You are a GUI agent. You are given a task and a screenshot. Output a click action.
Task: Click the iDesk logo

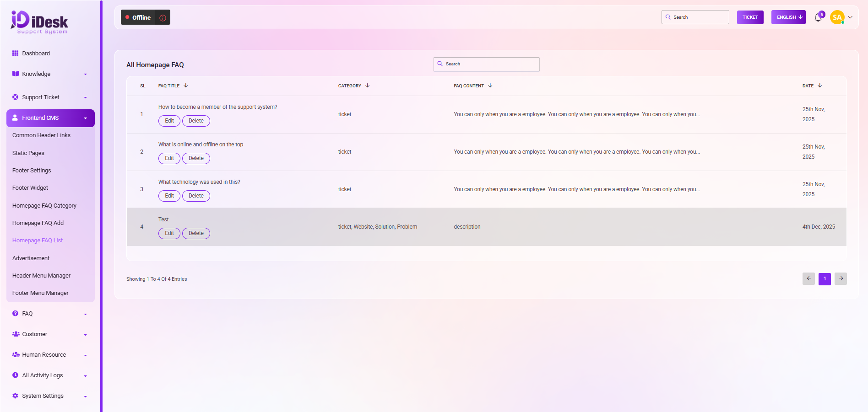[x=39, y=22]
